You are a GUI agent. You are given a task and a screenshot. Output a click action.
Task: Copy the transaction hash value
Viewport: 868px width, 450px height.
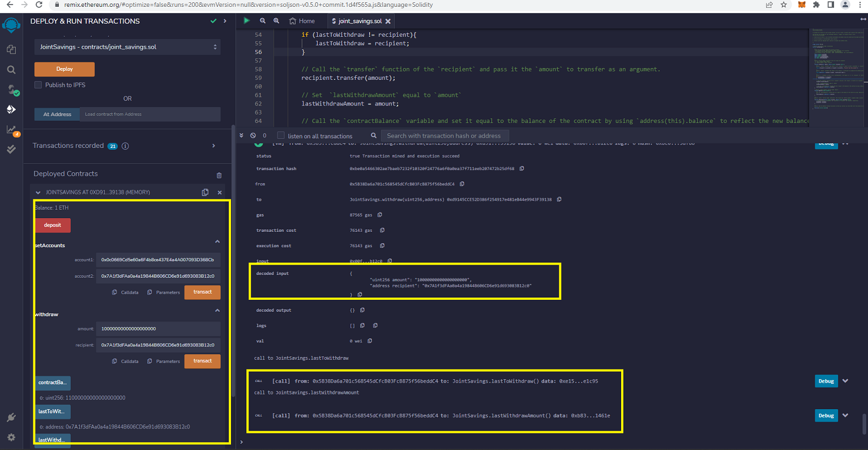click(x=521, y=168)
